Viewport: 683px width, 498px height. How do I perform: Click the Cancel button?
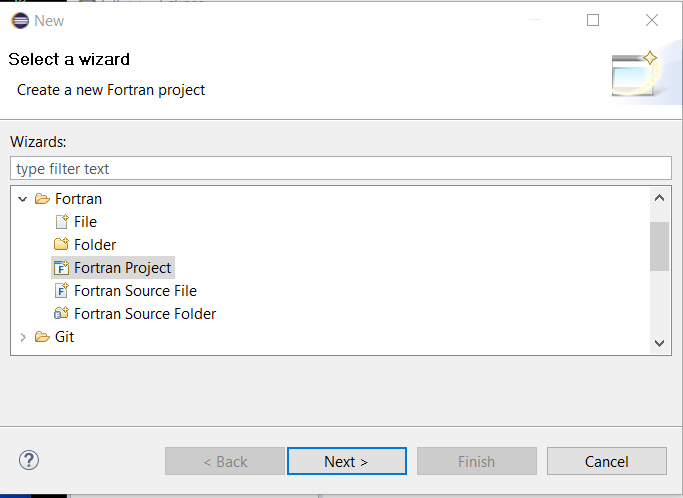[607, 461]
